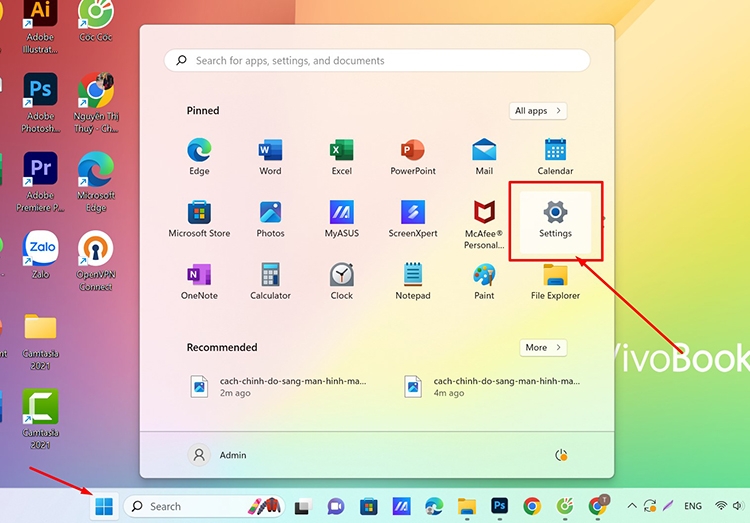This screenshot has width=750, height=523.
Task: Open the MyASUS app
Action: (342, 219)
